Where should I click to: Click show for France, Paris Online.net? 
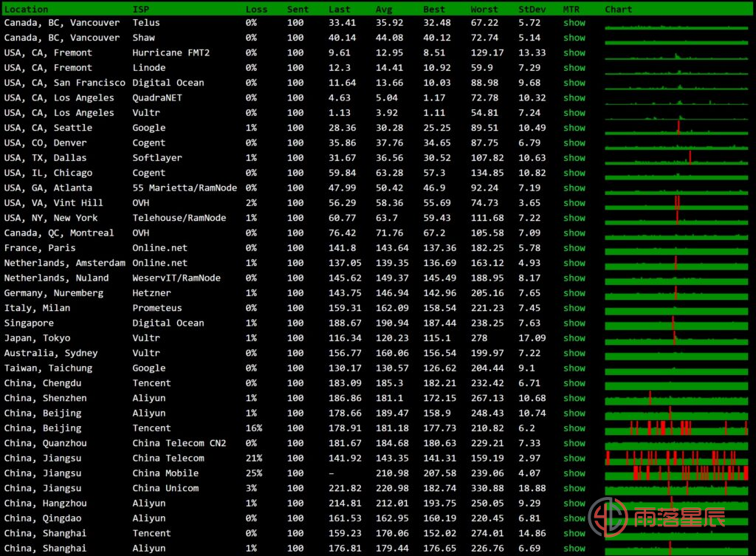[x=574, y=248]
